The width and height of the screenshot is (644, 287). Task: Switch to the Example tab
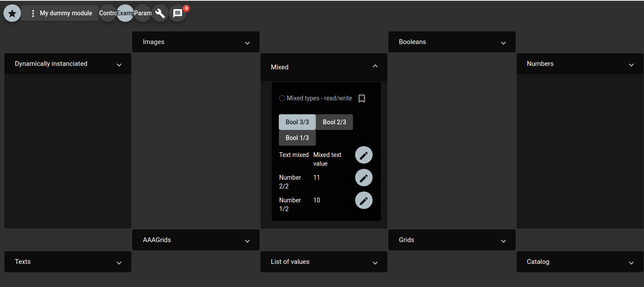[125, 14]
